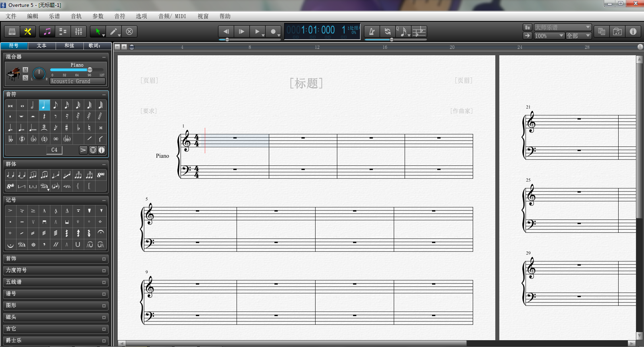
Task: Expand the 力度符号 panel
Action: (56, 270)
